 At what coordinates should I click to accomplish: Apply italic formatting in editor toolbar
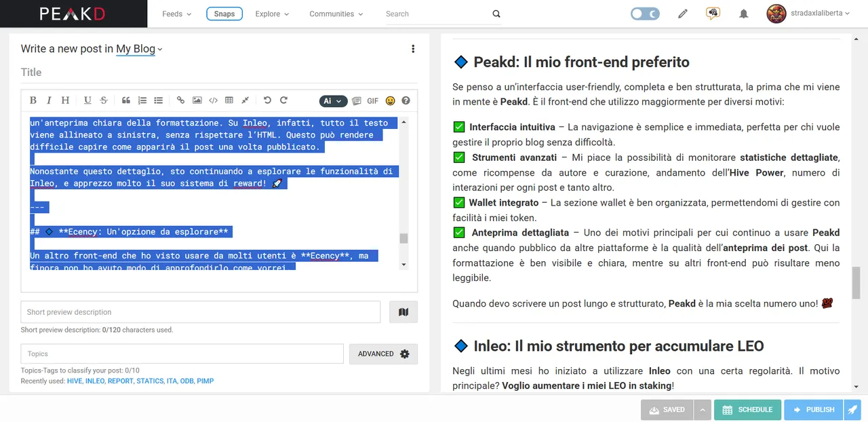tap(49, 100)
